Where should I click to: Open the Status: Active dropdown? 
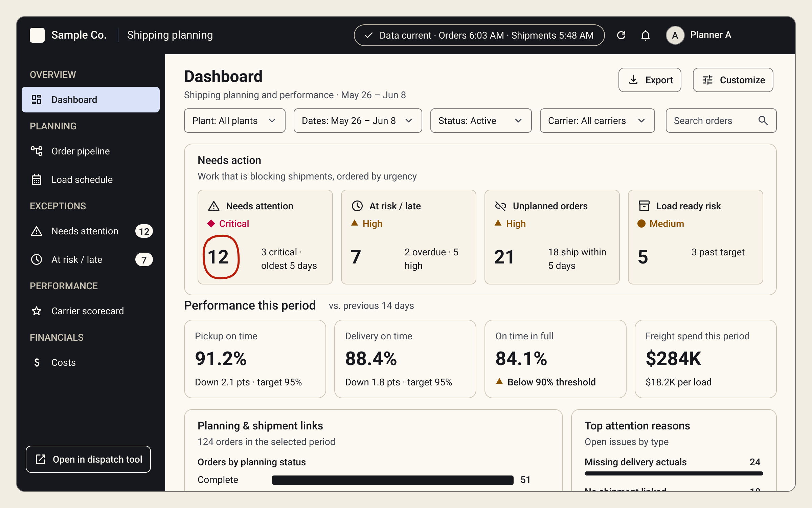point(481,121)
